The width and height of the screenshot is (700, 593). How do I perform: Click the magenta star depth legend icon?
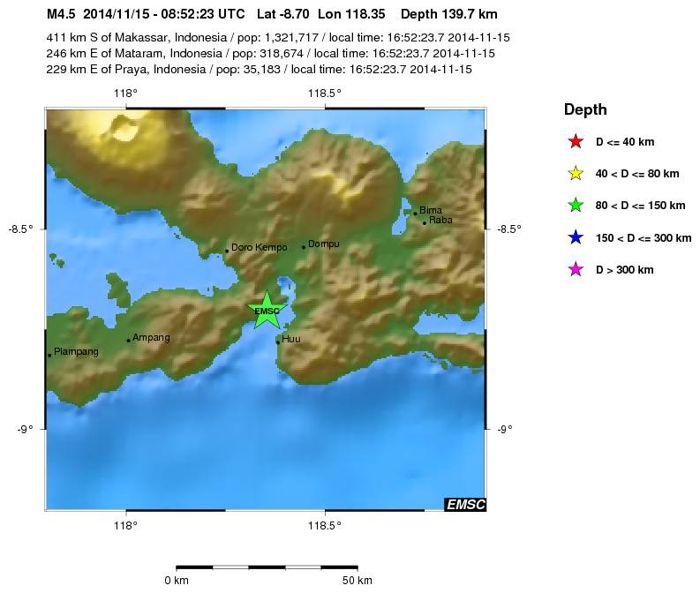point(576,269)
